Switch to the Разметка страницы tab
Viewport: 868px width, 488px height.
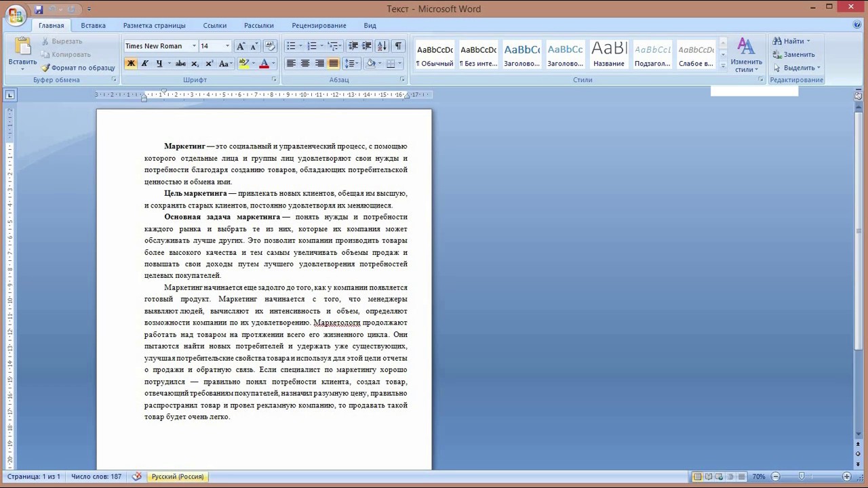pyautogui.click(x=154, y=26)
